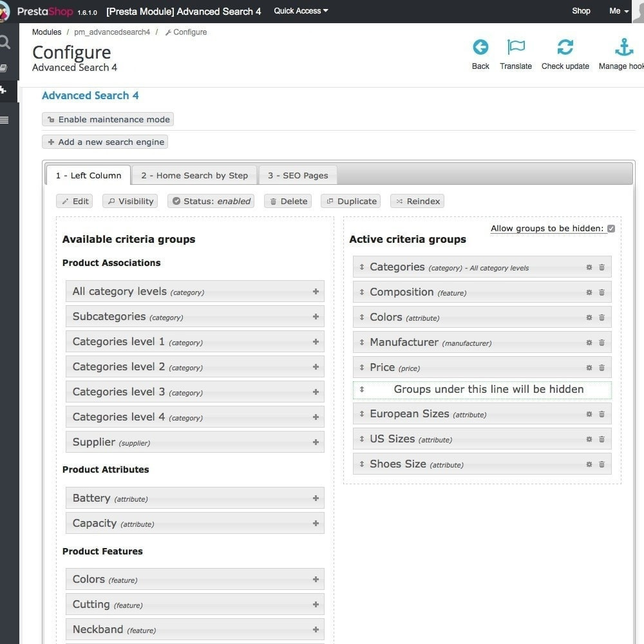
Task: Open the sidebar search magnifier icon
Action: [x=5, y=42]
